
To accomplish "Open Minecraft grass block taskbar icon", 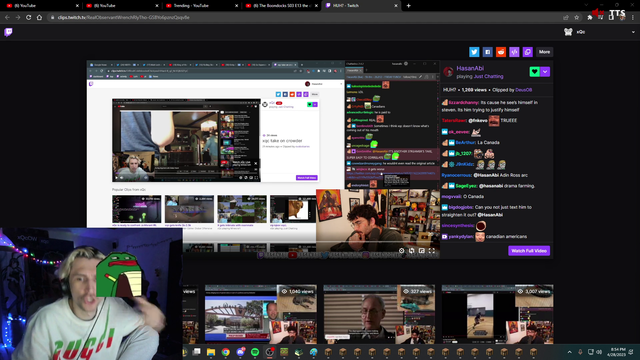I will (284, 352).
